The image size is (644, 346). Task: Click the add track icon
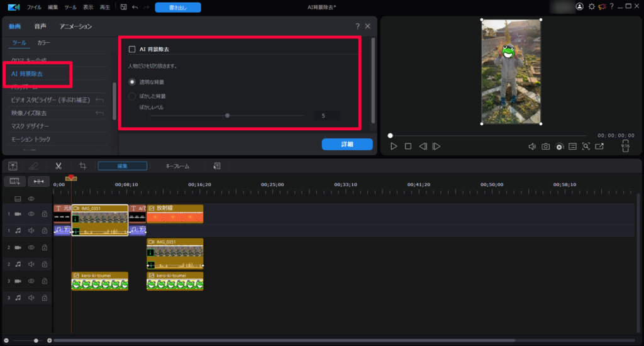click(15, 181)
